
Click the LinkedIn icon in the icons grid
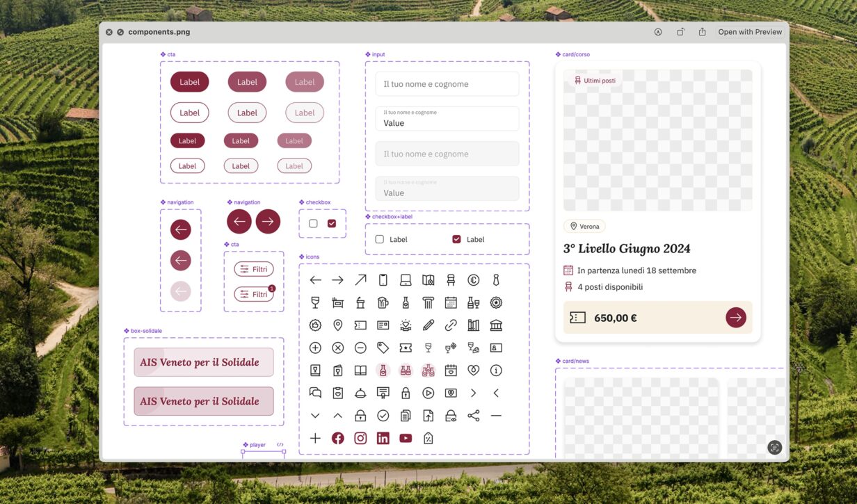[383, 438]
